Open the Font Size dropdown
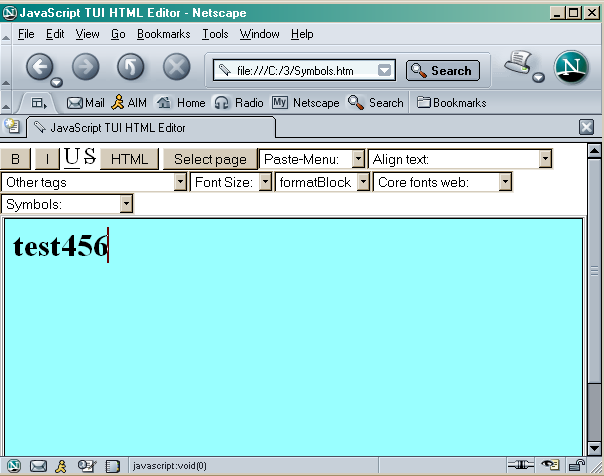Viewport: 604px width, 476px height. (231, 182)
